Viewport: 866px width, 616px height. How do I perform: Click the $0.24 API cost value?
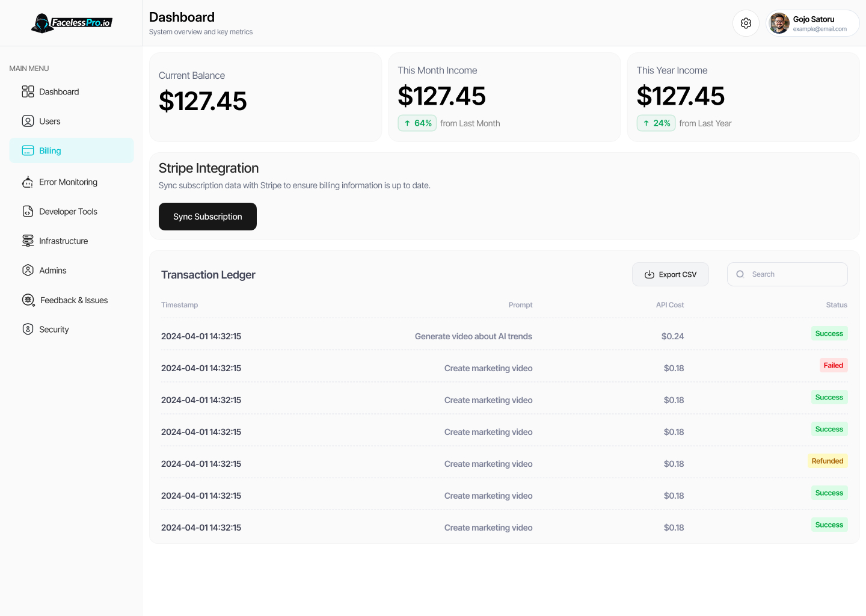click(x=672, y=336)
